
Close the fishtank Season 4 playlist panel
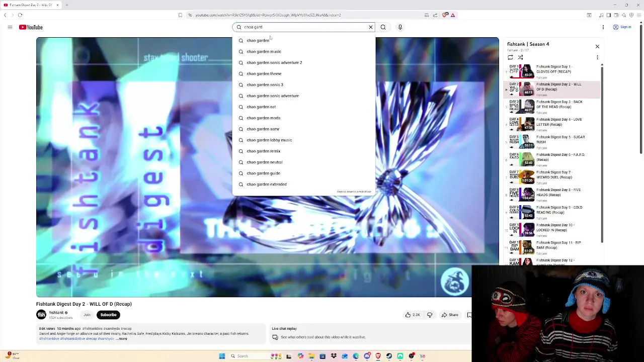597,46
